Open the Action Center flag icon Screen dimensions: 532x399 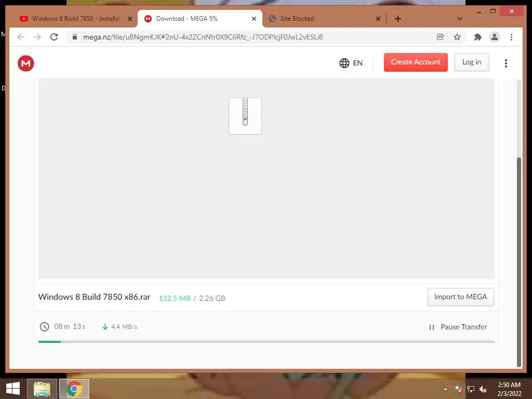pyautogui.click(x=458, y=389)
